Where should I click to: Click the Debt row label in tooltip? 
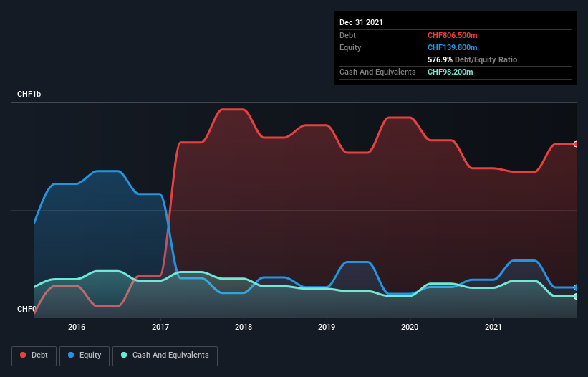(347, 35)
